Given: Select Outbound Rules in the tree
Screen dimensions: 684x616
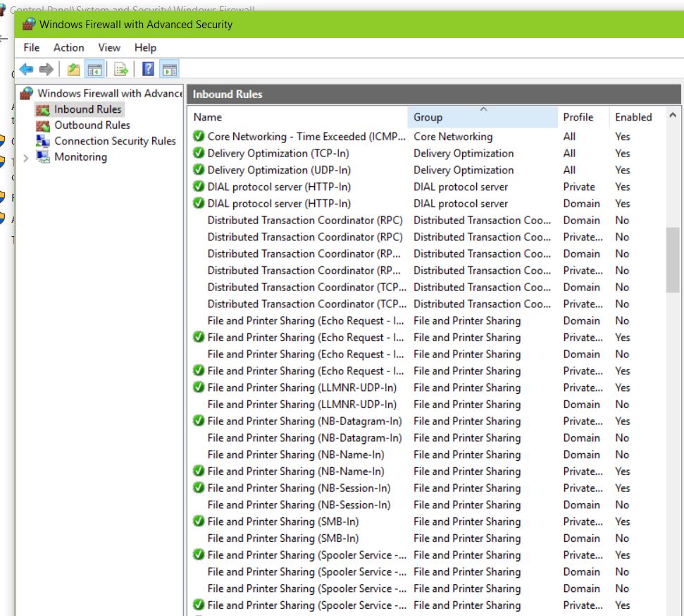Looking at the screenshot, I should click(x=92, y=125).
